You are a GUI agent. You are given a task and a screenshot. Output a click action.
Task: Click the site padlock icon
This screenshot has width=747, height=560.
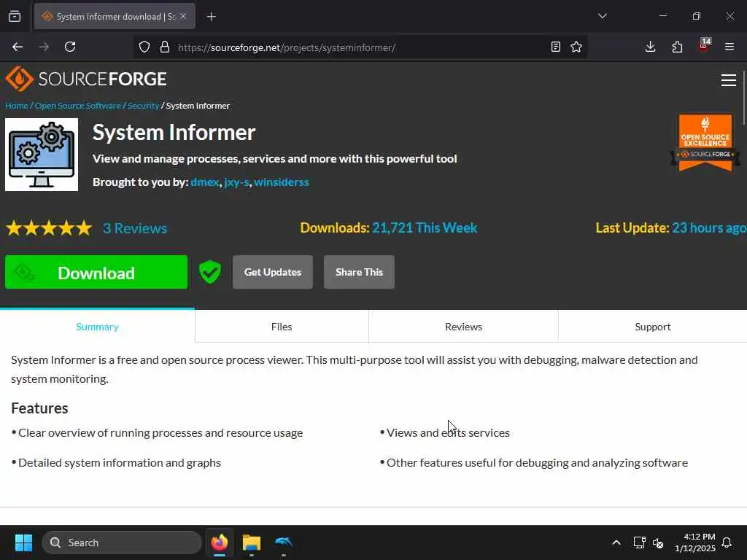tap(164, 47)
